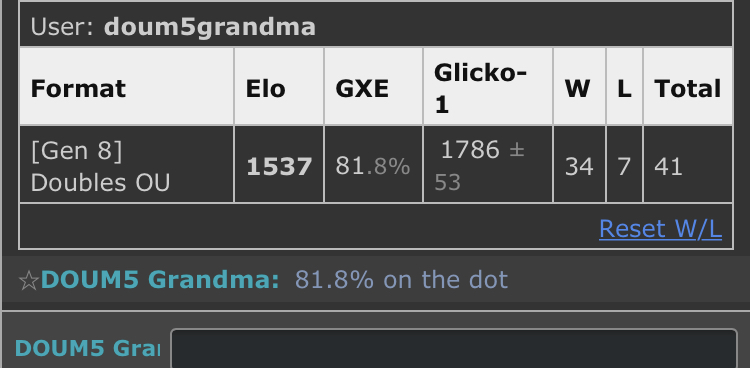The width and height of the screenshot is (750, 368).
Task: Click the 41 total games value
Action: tap(668, 167)
